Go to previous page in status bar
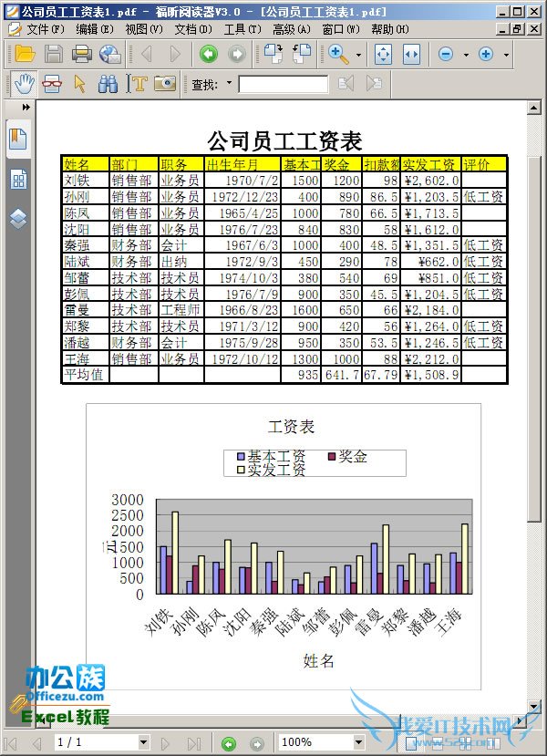Image resolution: width=547 pixels, height=756 pixels. 37,742
